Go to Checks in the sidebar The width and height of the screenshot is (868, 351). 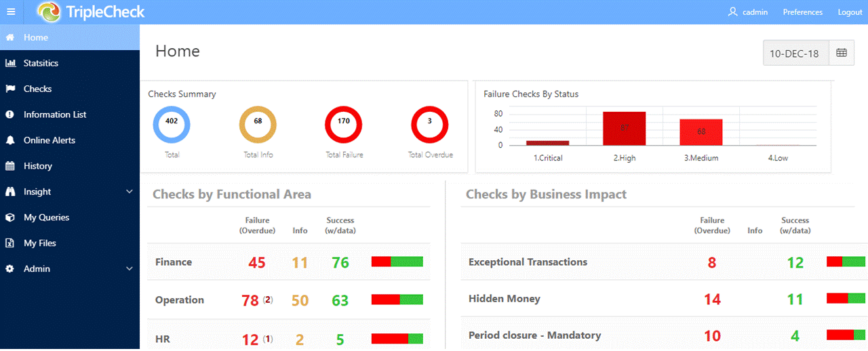70,89
